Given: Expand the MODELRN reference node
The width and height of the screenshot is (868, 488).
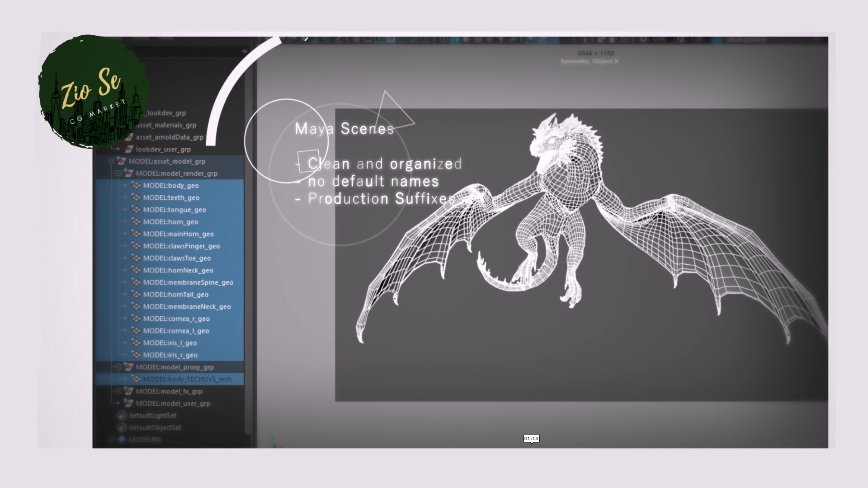Looking at the screenshot, I should click(x=111, y=439).
